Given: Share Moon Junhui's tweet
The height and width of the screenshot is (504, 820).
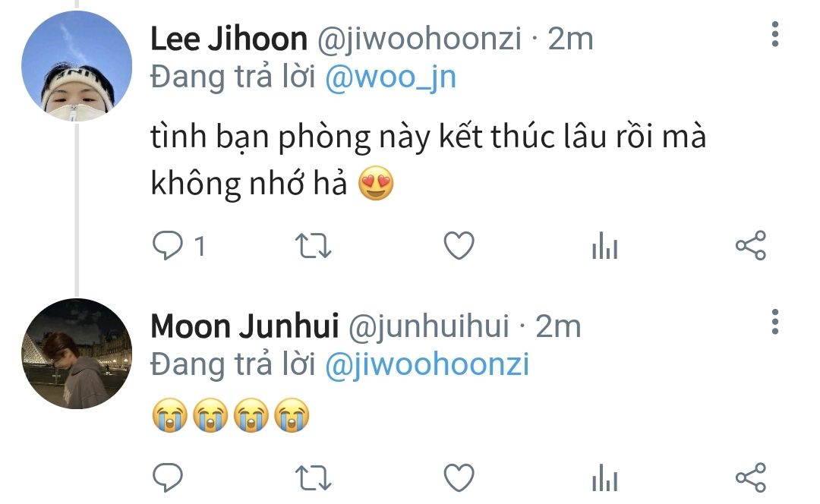Looking at the screenshot, I should 751,477.
